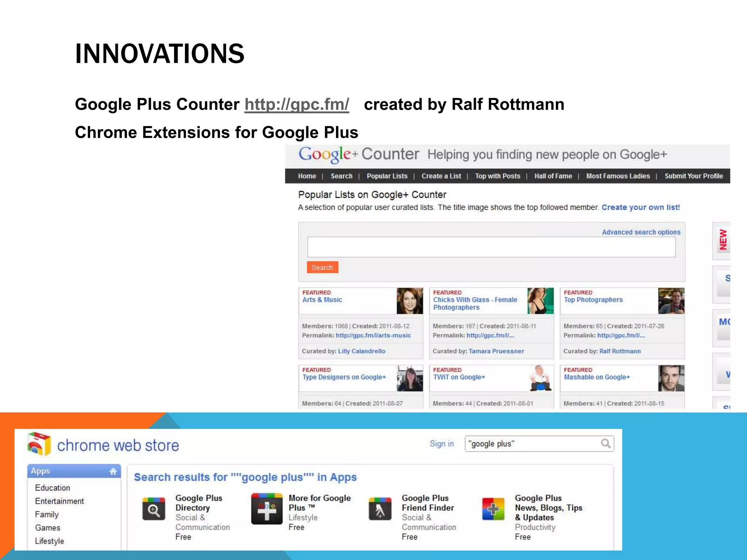Open the Arts & Music featured list
The height and width of the screenshot is (560, 747).
click(x=322, y=300)
